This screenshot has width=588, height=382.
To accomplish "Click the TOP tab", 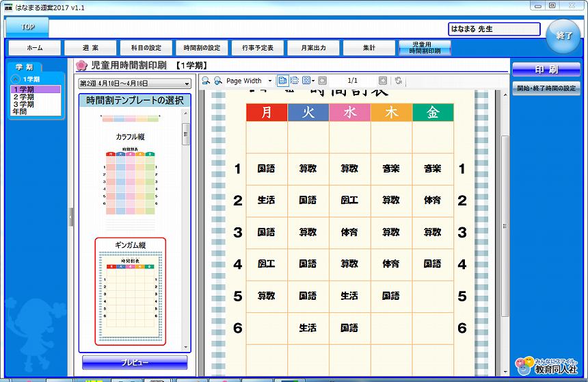I will point(27,27).
